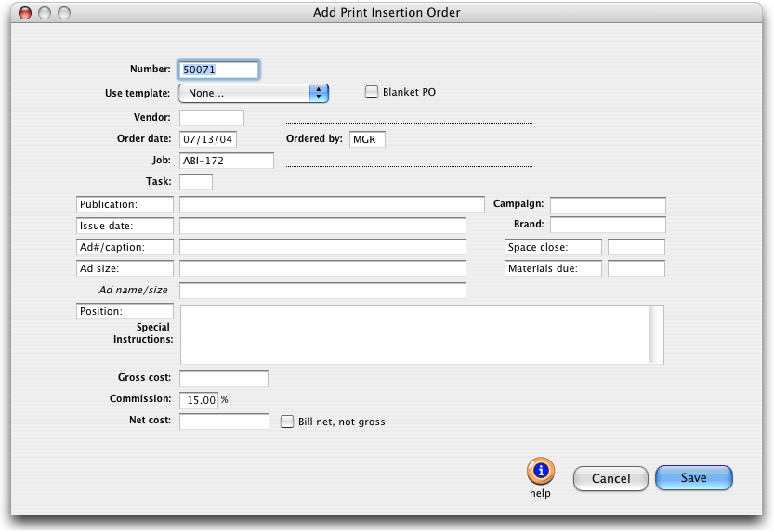Select the Ordered by field
The height and width of the screenshot is (532, 774).
pos(367,140)
